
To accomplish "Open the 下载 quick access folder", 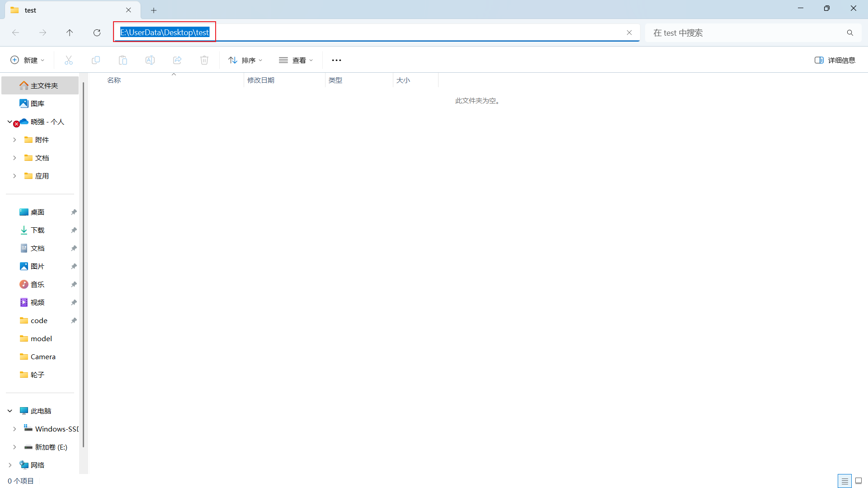I will tap(38, 230).
